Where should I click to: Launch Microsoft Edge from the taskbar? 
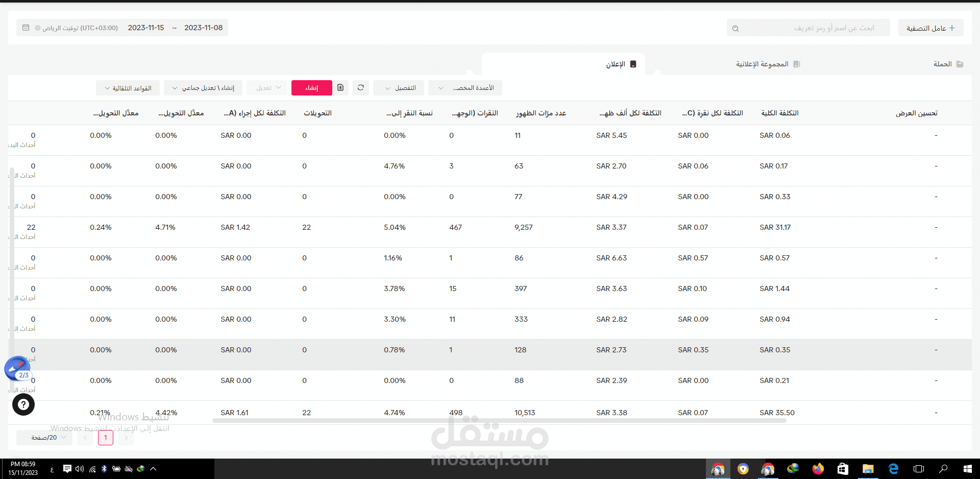[x=893, y=469]
